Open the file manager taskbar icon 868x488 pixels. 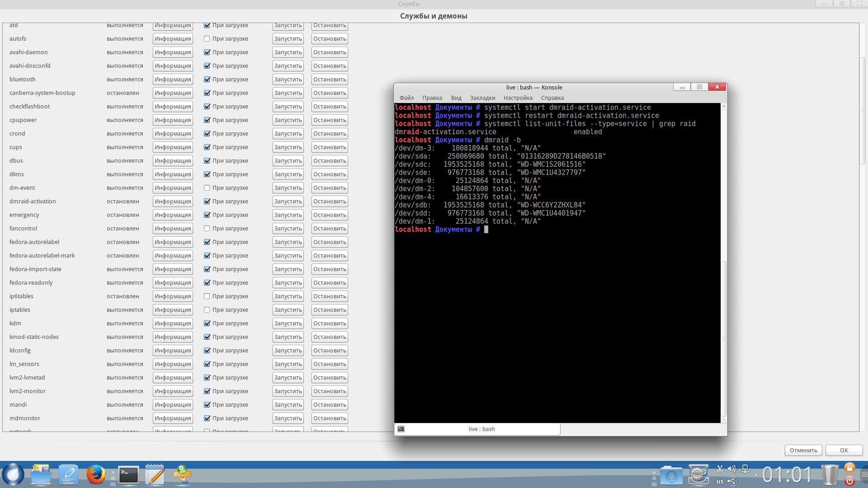[41, 475]
